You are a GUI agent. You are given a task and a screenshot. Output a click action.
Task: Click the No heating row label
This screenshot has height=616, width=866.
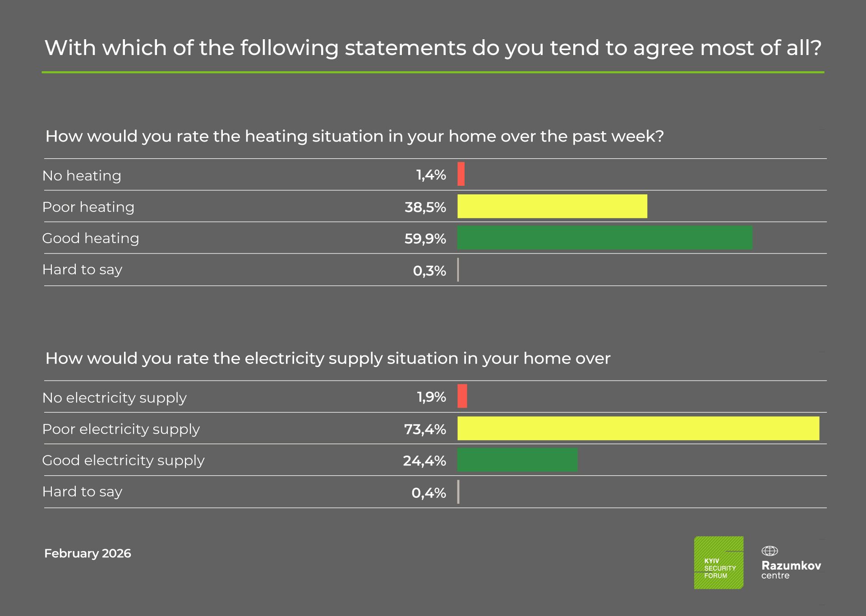[82, 175]
